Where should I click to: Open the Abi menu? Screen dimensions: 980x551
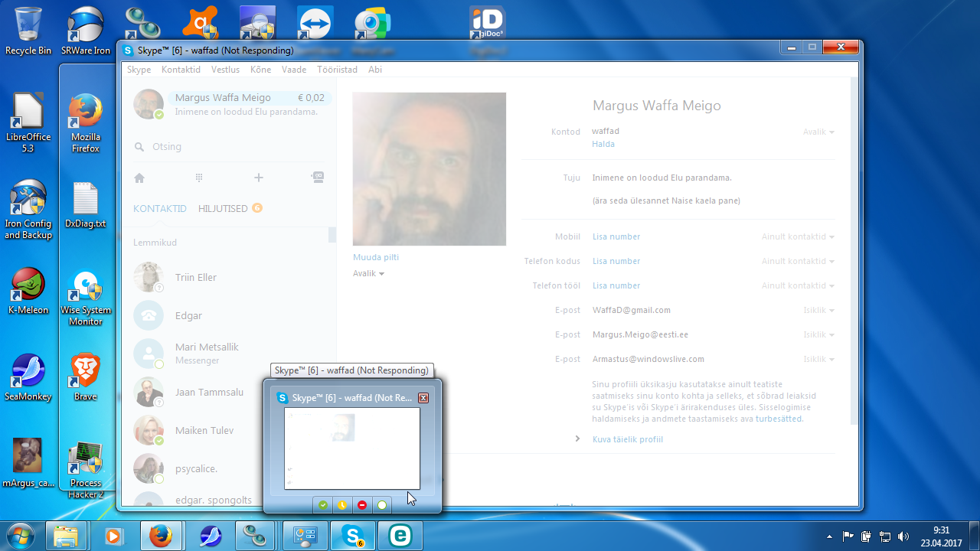click(375, 70)
